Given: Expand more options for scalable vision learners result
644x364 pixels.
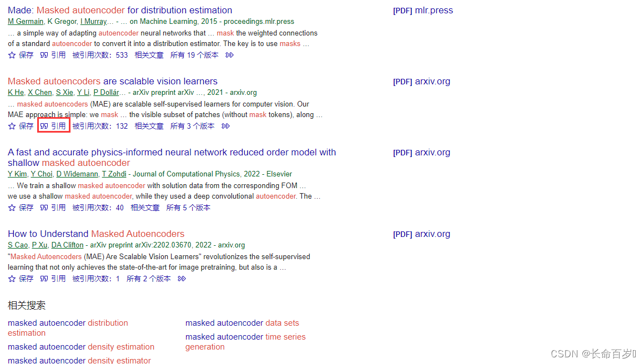Looking at the screenshot, I should click(225, 126).
